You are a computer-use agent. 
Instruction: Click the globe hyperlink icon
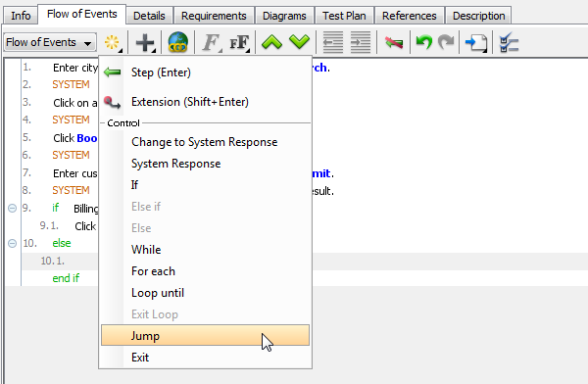point(178,42)
